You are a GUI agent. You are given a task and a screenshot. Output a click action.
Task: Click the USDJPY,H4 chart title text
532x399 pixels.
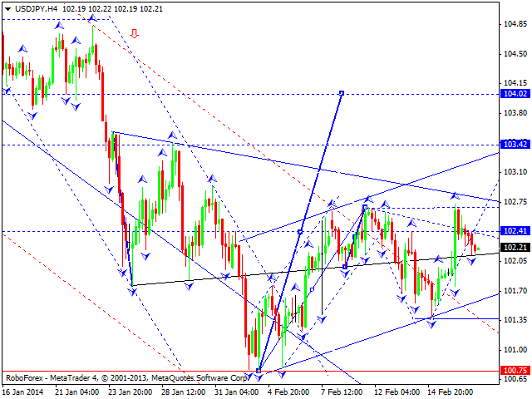[x=36, y=9]
